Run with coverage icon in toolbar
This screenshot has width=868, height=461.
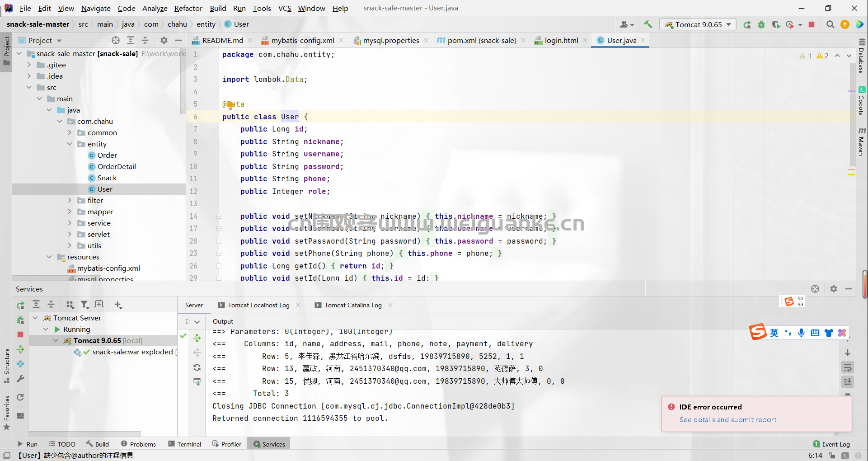click(776, 24)
